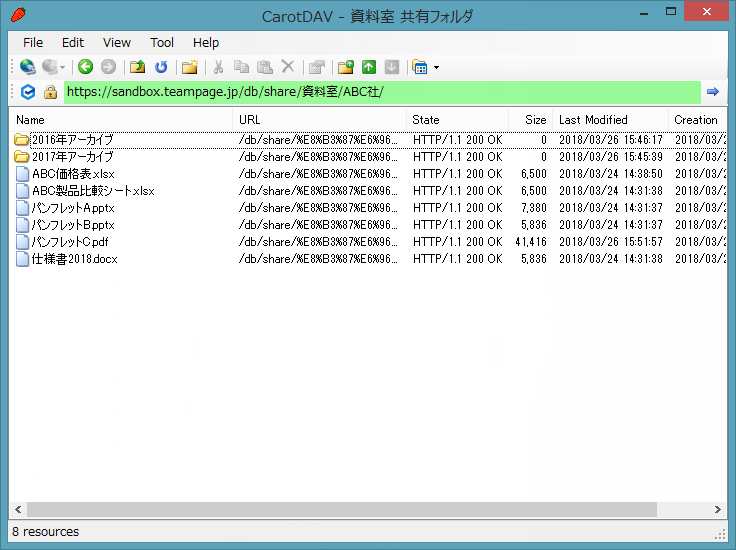Screen dimensions: 736x550
Task: Click the padlock icon beside address bar
Action: [x=50, y=92]
